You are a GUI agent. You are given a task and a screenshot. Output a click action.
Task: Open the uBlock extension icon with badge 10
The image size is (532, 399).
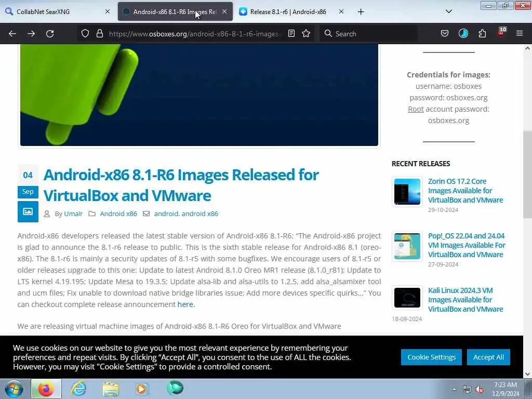point(501,33)
